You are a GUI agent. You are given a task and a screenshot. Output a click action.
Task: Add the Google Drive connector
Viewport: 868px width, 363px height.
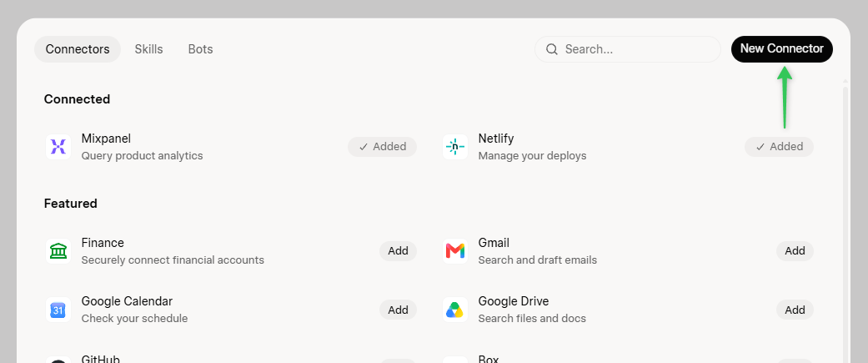[x=795, y=310]
